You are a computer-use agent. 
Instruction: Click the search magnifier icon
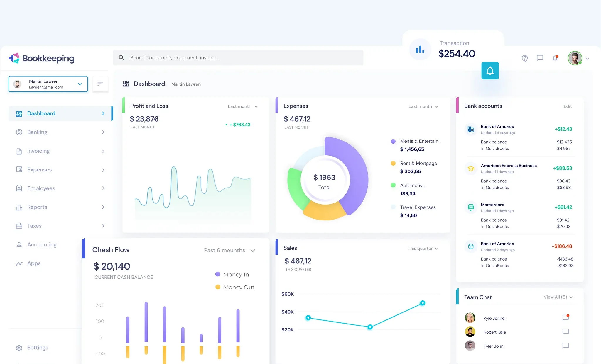point(121,58)
